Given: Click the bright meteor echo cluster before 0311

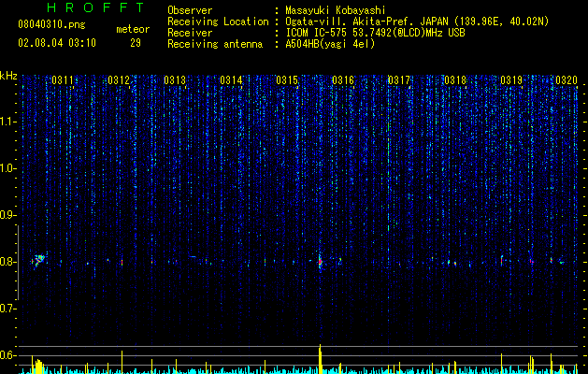Looking at the screenshot, I should [38, 260].
